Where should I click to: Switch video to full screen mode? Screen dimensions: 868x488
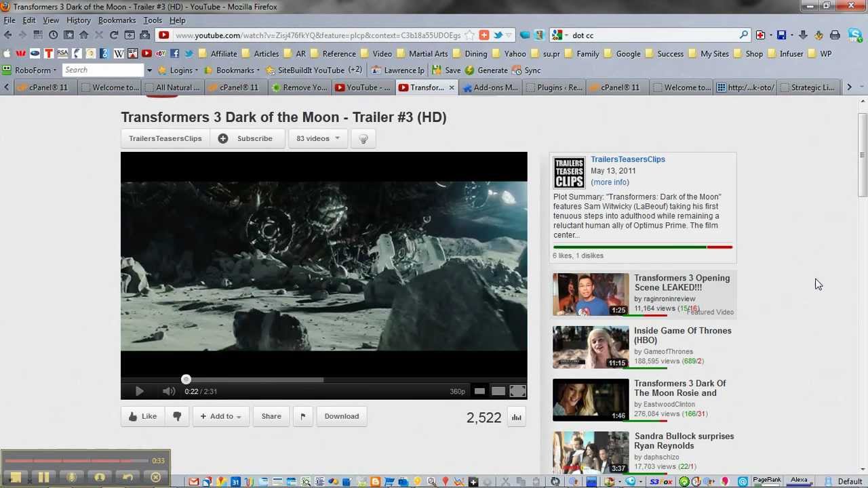[517, 391]
